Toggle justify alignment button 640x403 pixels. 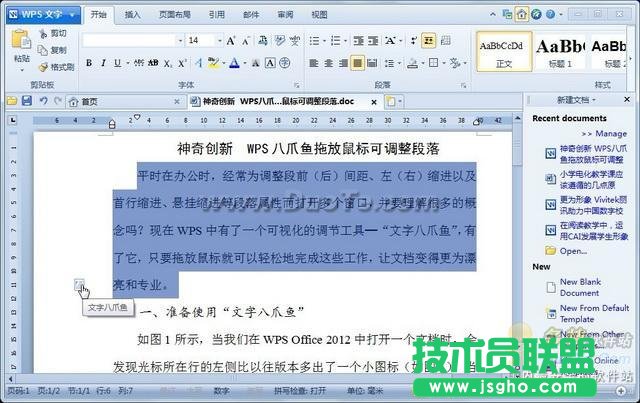(x=358, y=63)
